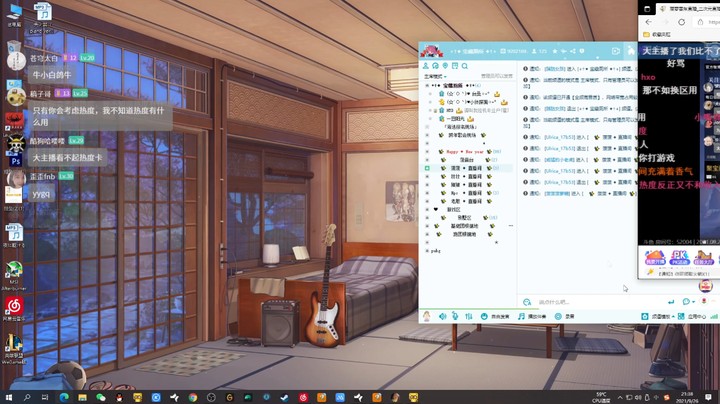Click the three-dots more options in channel list

[511, 226]
